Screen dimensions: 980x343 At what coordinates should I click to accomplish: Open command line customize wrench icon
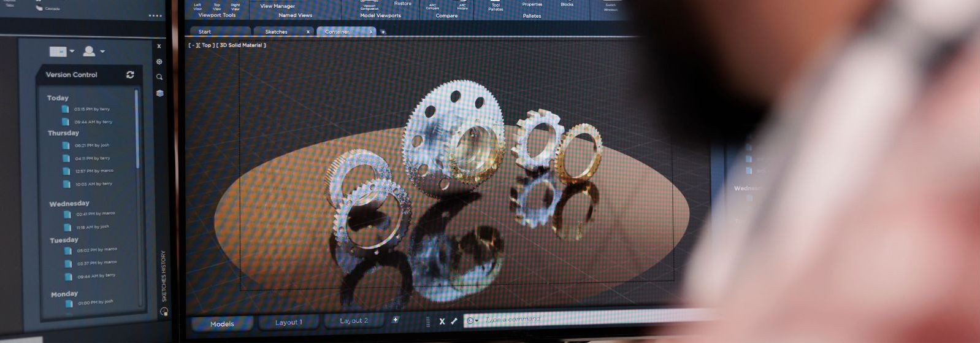454,321
